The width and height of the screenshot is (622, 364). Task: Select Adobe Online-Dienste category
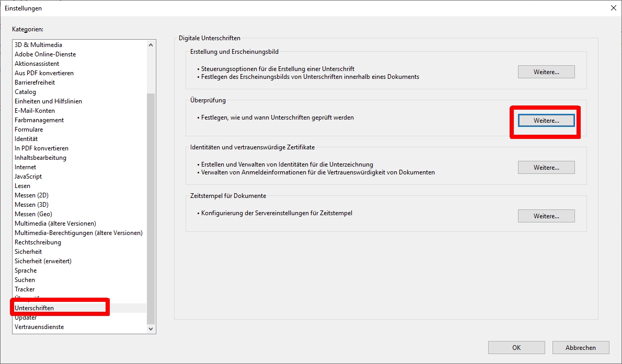tap(45, 54)
